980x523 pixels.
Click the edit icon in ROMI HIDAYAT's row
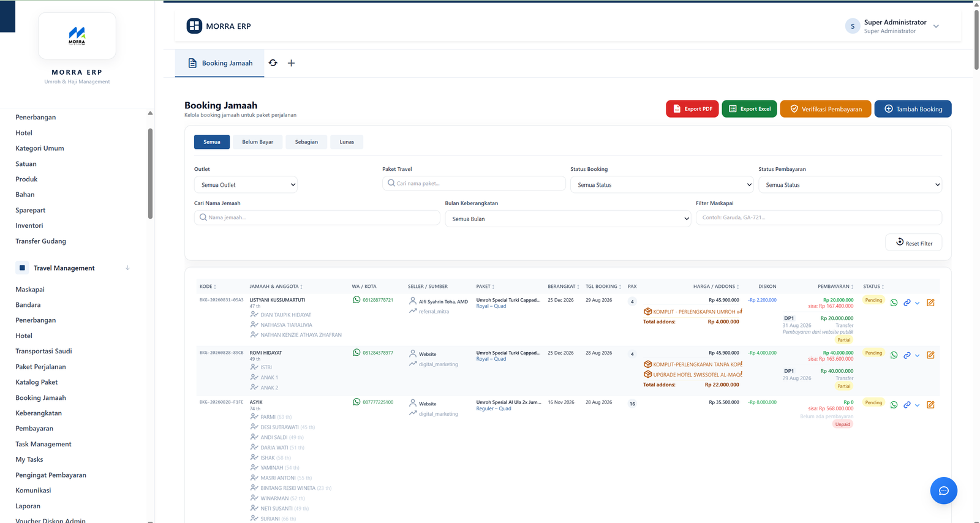coord(930,355)
